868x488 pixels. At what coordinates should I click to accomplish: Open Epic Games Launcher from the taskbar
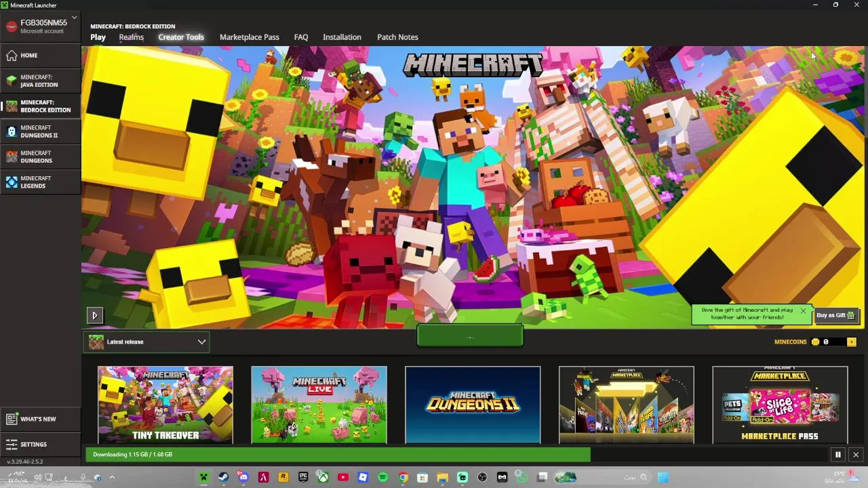coord(303,477)
